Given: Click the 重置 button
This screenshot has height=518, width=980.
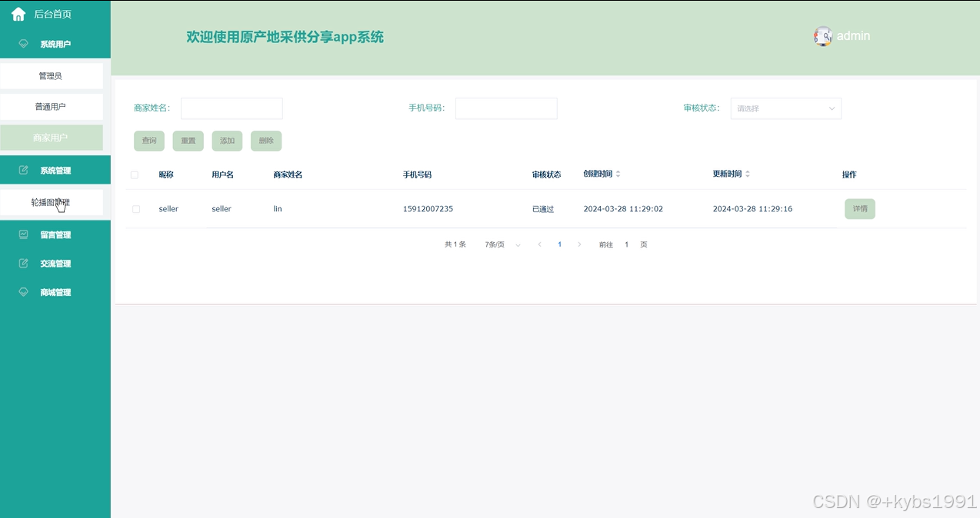Looking at the screenshot, I should [188, 141].
